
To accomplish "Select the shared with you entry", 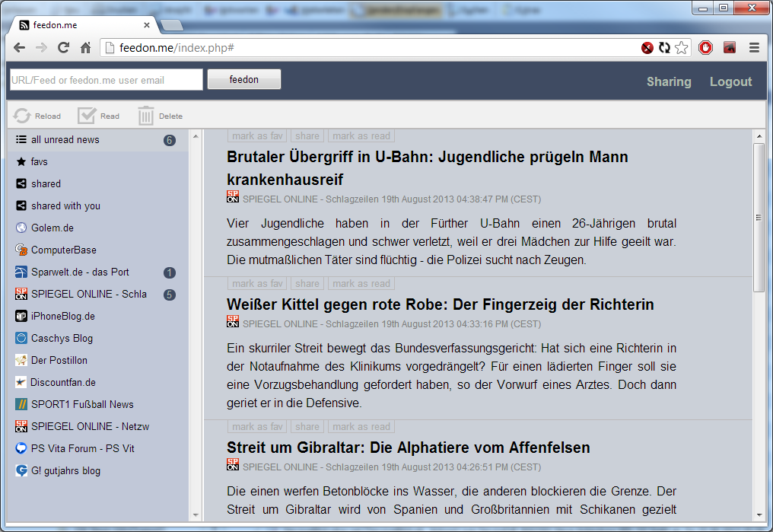I will [97, 205].
